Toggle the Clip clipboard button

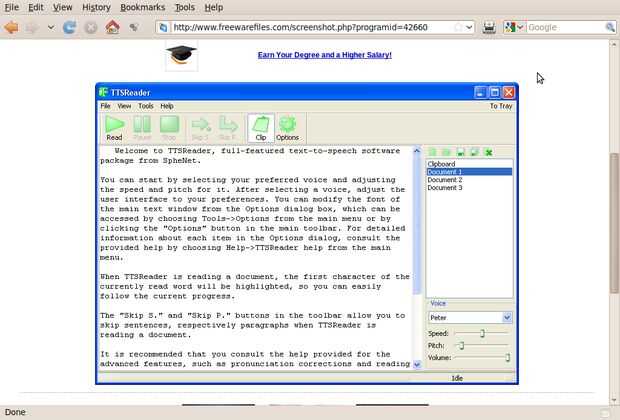point(261,128)
